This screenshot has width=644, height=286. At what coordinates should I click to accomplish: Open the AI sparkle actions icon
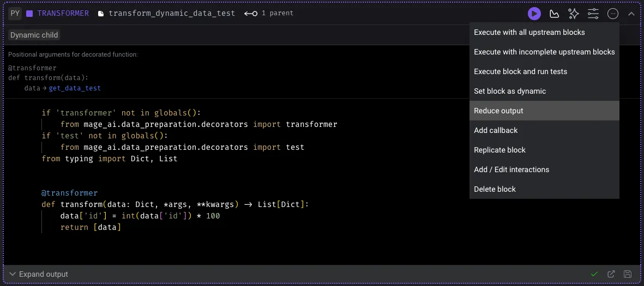pos(573,14)
